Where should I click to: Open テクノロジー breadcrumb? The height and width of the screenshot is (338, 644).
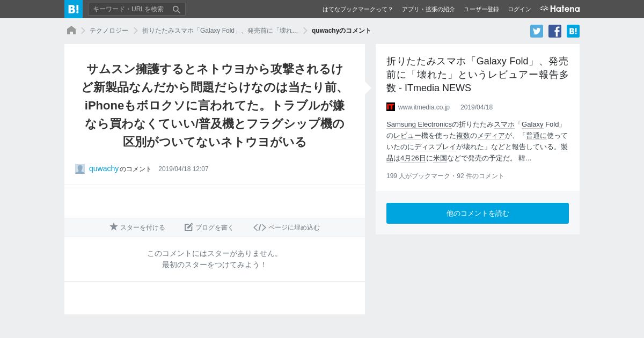[109, 31]
